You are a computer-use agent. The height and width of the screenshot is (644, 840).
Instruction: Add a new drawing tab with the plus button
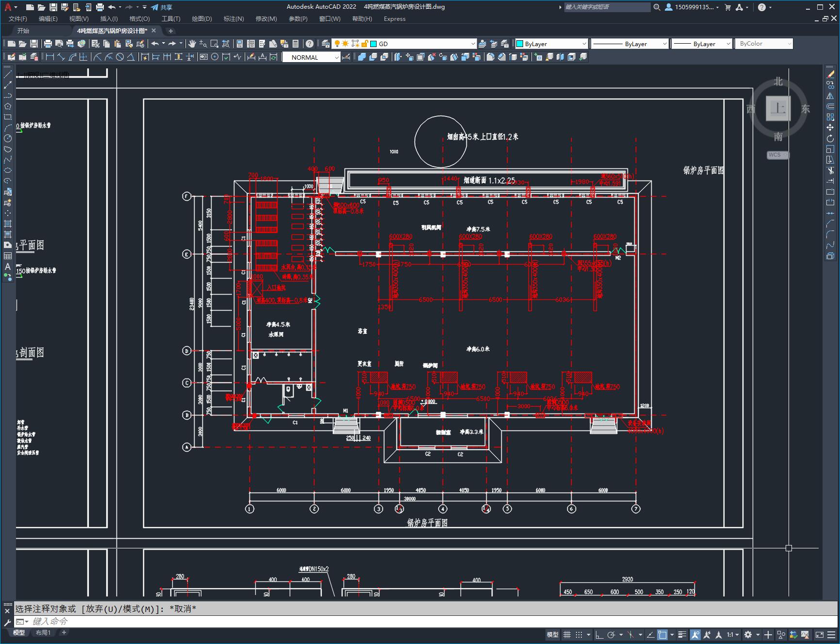point(170,31)
